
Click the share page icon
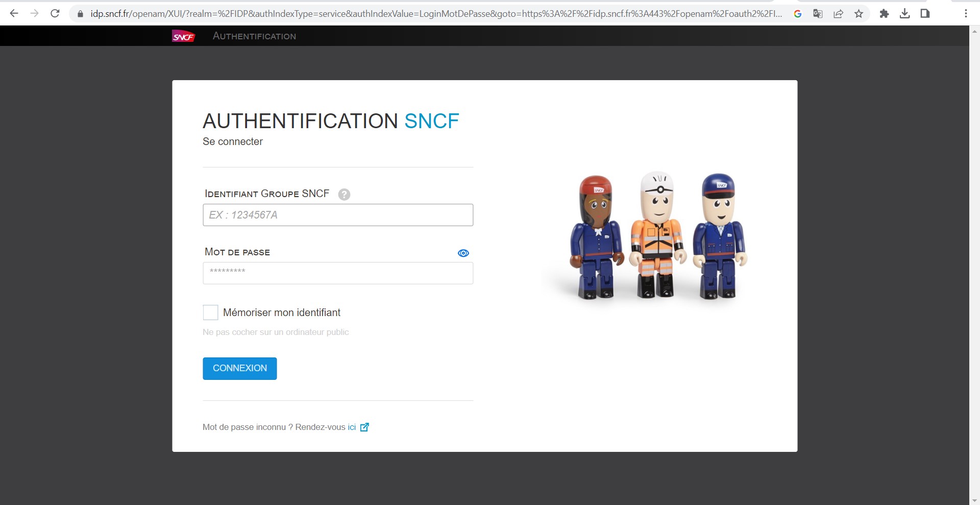(838, 14)
